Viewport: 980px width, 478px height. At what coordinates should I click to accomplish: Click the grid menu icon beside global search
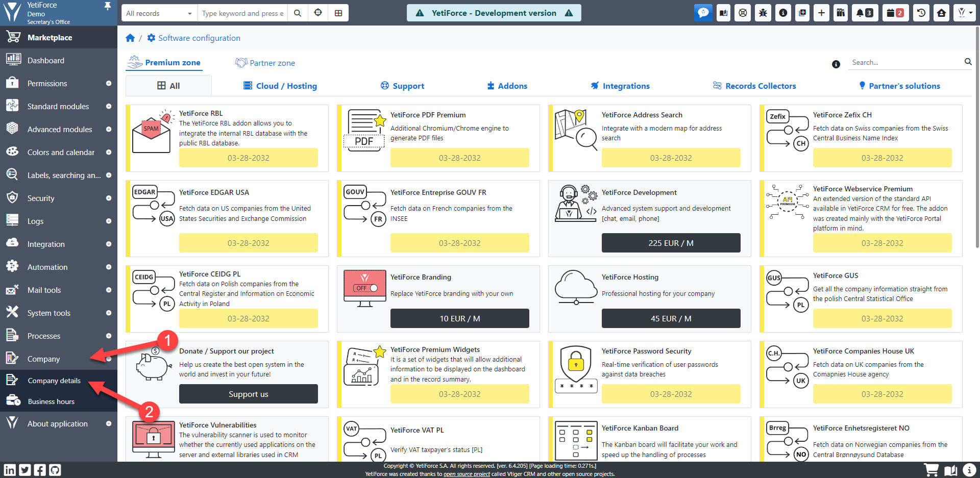pyautogui.click(x=338, y=13)
